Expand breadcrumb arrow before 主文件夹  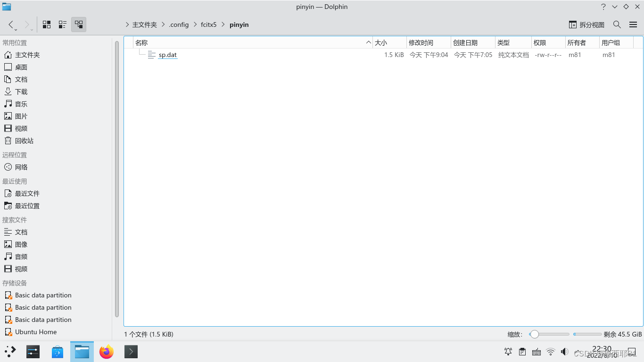pyautogui.click(x=127, y=25)
